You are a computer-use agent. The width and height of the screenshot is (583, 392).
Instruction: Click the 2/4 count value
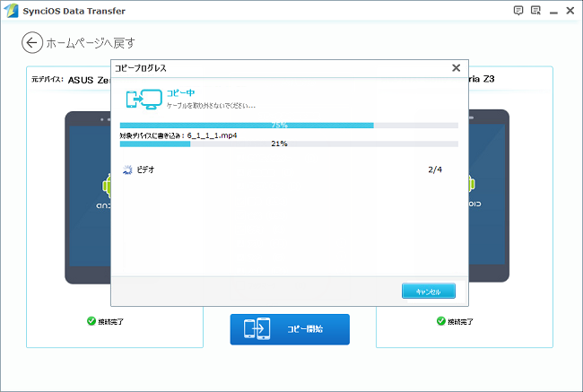pyautogui.click(x=435, y=170)
